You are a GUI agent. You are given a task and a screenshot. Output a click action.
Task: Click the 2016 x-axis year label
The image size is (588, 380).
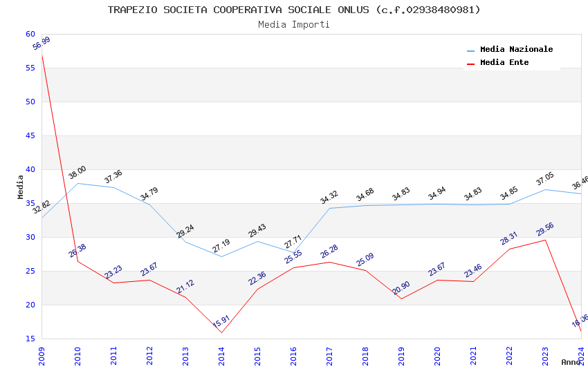click(x=293, y=356)
